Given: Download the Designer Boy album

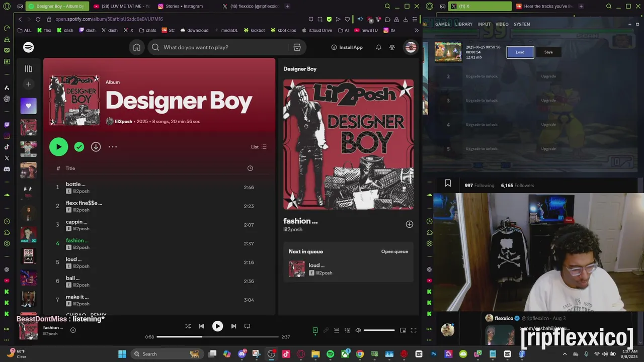Looking at the screenshot, I should [96, 147].
